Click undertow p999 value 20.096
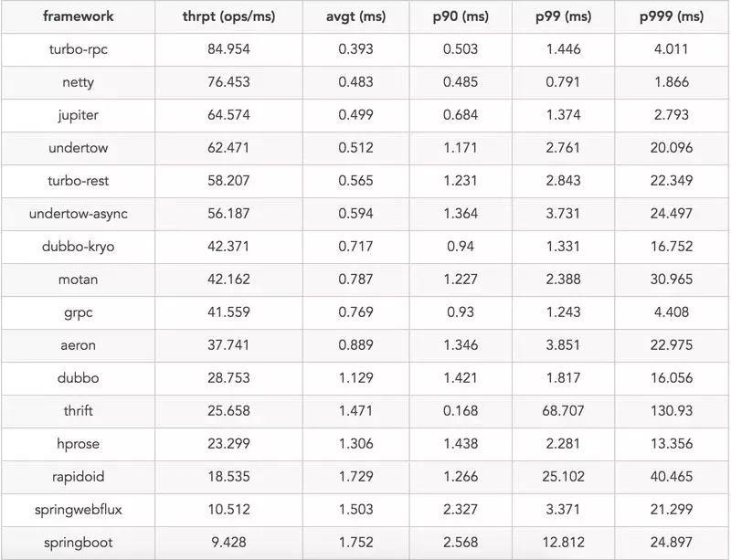Viewport: 731px width, 560px height. [672, 148]
